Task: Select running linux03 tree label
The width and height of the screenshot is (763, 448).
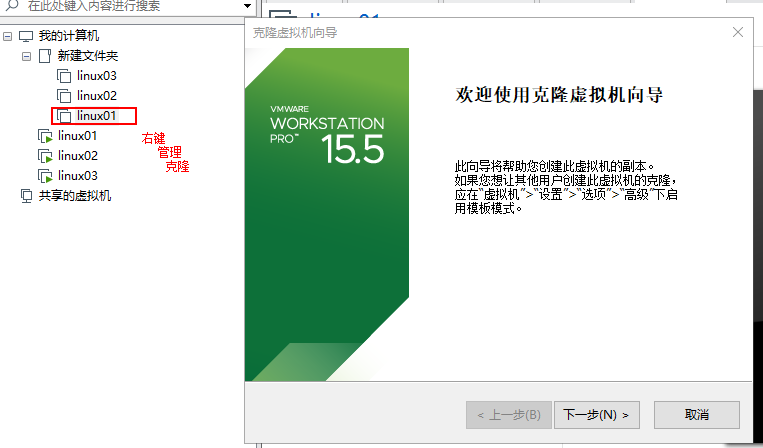Action: (78, 176)
